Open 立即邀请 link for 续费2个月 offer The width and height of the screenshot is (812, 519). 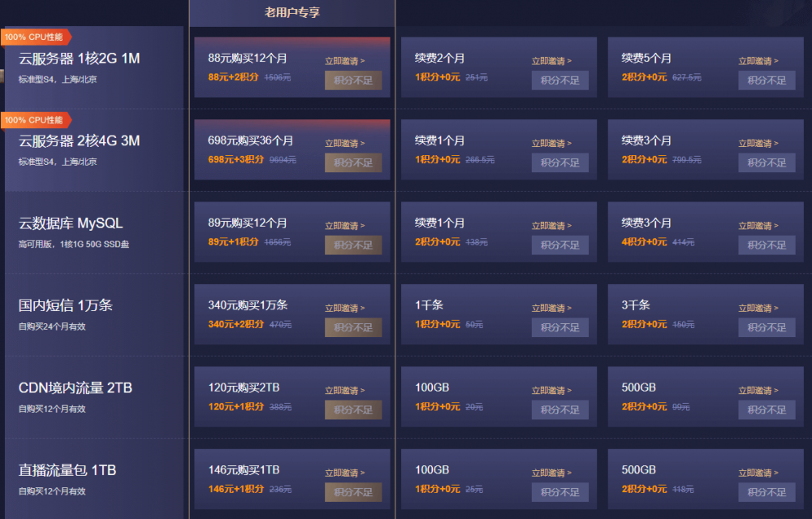551,61
